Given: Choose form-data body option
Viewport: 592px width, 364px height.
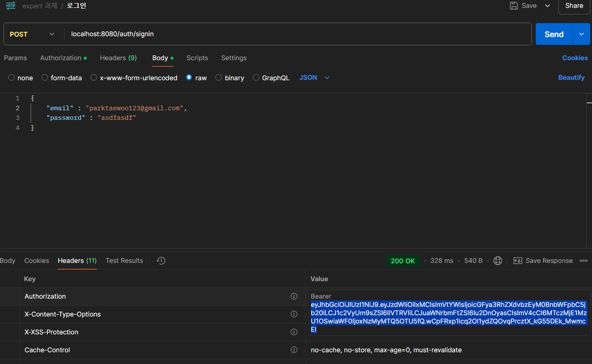Looking at the screenshot, I should point(45,78).
